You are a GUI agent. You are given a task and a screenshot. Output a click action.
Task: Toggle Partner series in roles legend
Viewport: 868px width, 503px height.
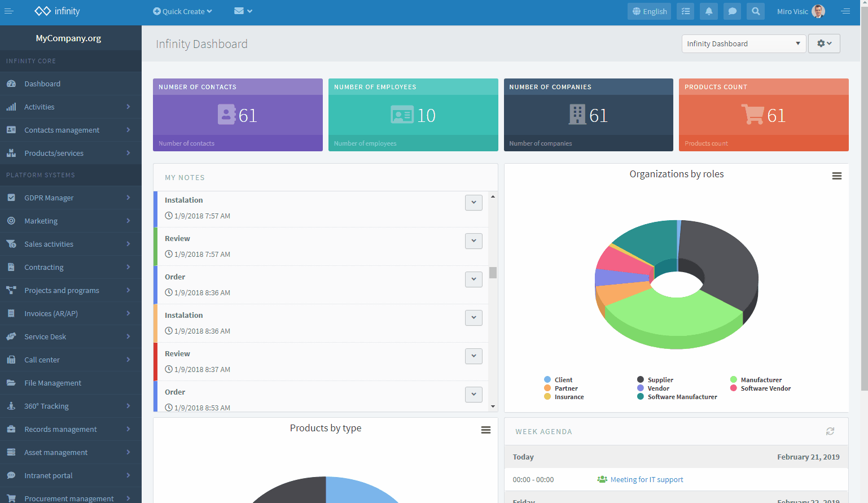pyautogui.click(x=561, y=388)
